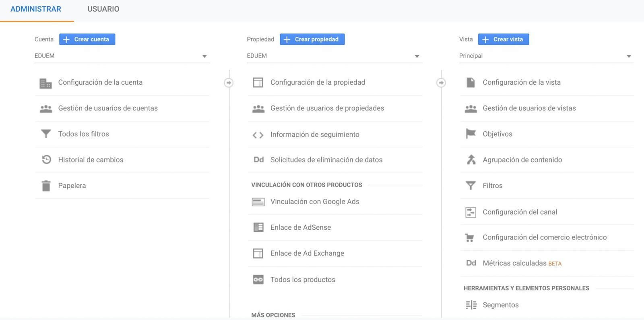Click the shopping cart icon for comercio electrónico

pyautogui.click(x=469, y=238)
